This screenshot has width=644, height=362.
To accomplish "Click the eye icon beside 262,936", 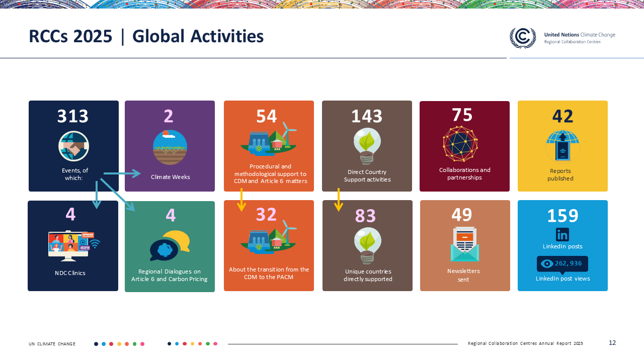I will [x=547, y=263].
